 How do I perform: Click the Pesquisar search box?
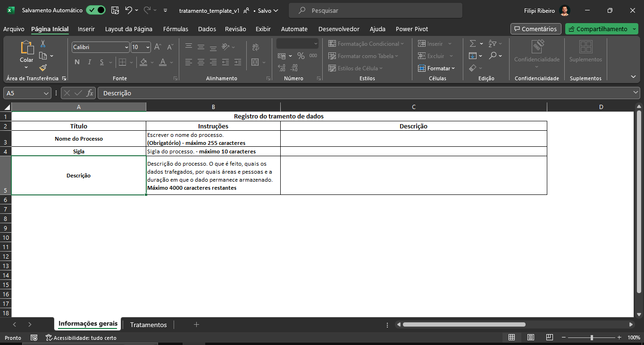point(375,10)
